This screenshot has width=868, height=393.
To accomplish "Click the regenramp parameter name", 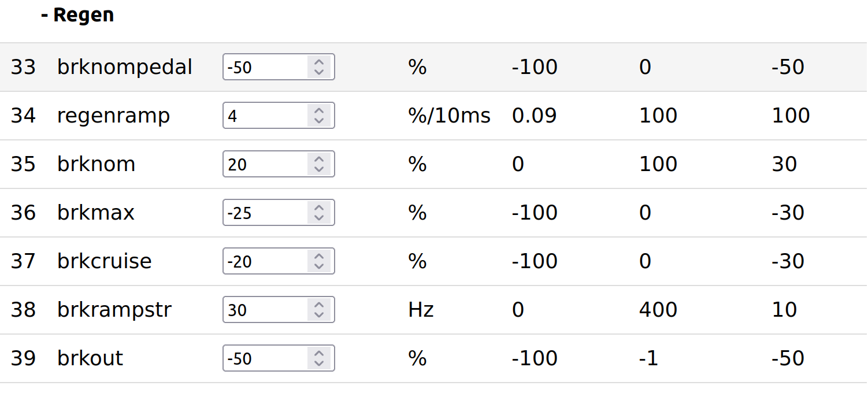I will tap(113, 116).
